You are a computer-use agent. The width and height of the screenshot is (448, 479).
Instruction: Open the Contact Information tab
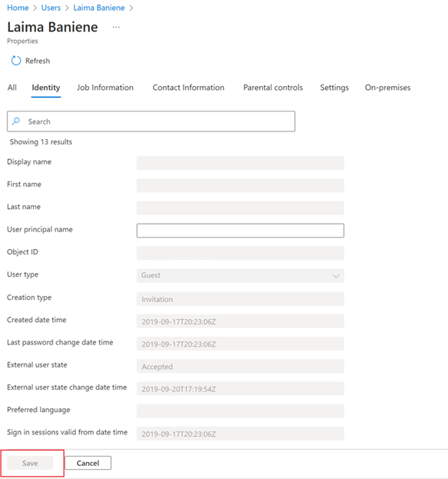[188, 88]
